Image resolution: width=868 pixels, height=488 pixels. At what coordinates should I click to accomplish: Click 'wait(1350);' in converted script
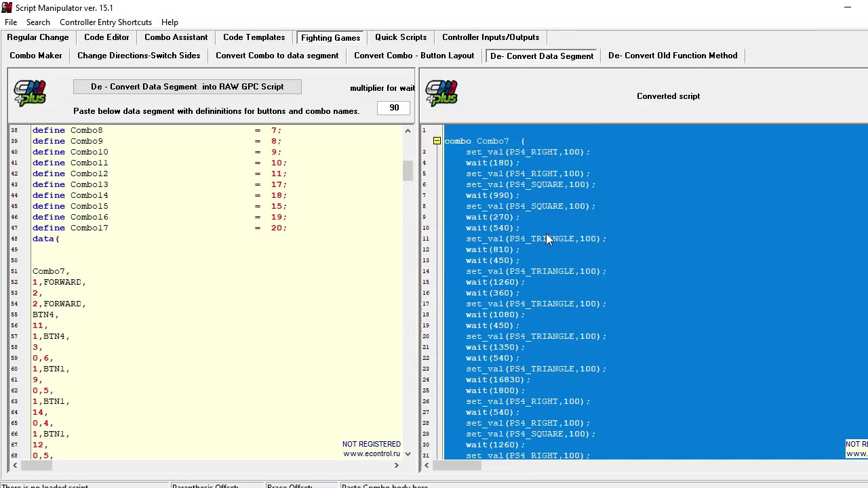coord(495,347)
